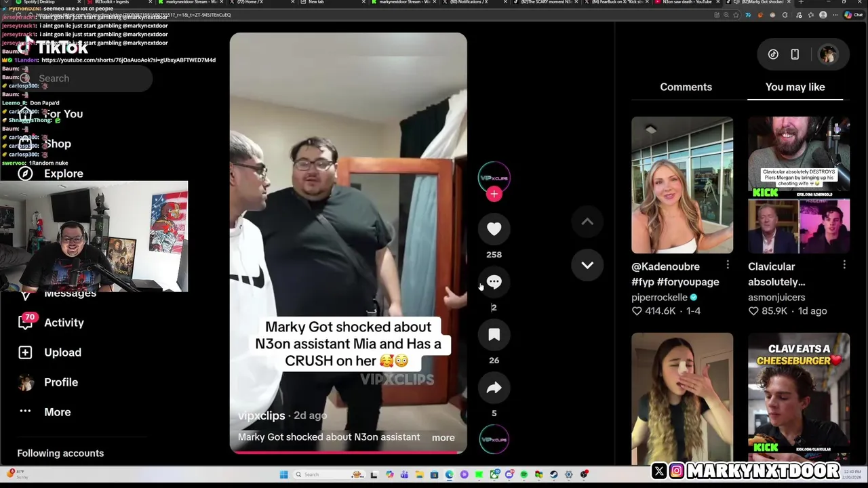Open Spotify from taskbar
Viewport: 868px width, 488px height.
click(524, 474)
